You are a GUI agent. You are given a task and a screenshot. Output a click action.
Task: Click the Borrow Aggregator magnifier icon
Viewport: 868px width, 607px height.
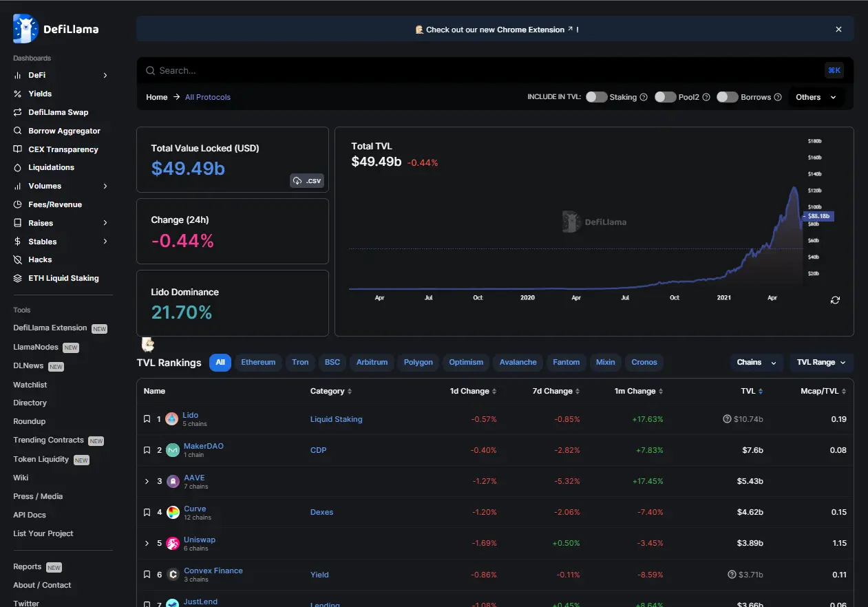click(18, 131)
